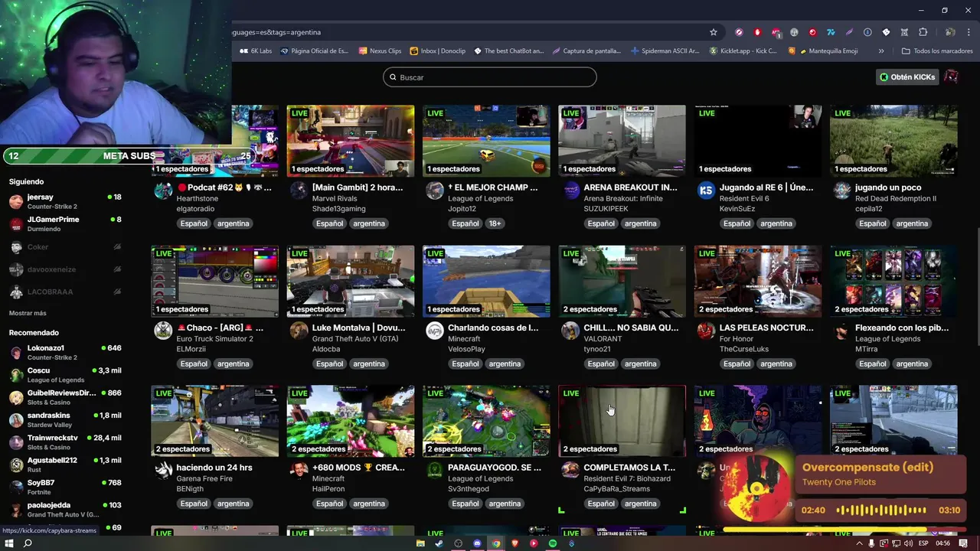Screen dimensions: 980x551
Task: Open the user profile avatar menu
Action: 951,77
